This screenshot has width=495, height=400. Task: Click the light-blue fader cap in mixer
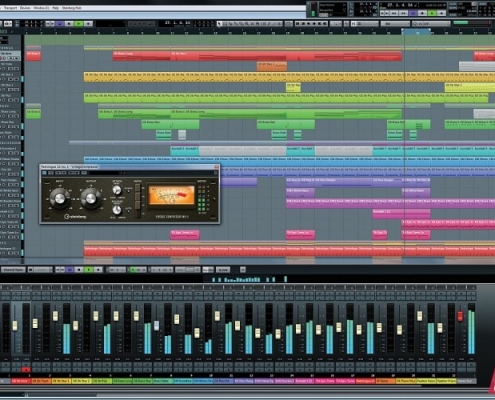(x=156, y=325)
